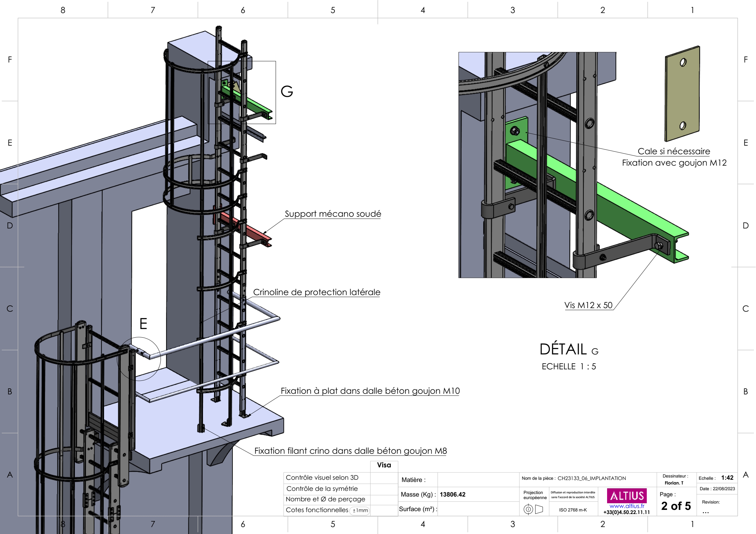This screenshot has height=534, width=756.
Task: Click the European projection symbol
Action: click(533, 509)
